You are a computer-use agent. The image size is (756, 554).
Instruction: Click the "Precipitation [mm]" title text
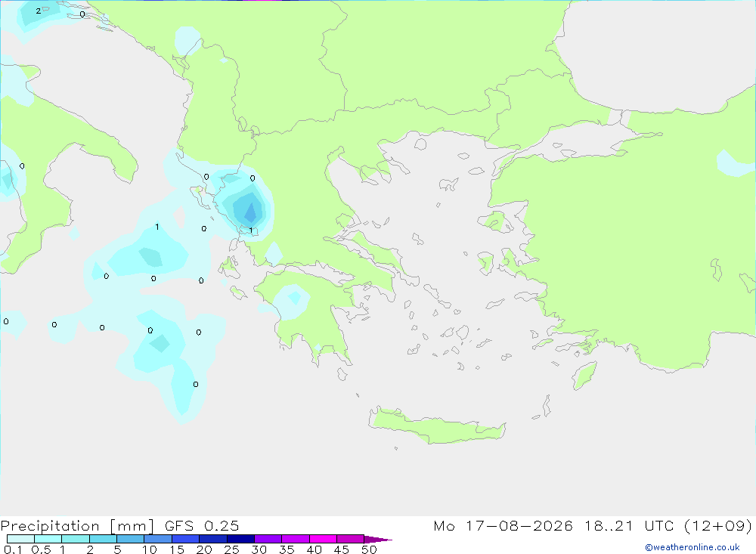pos(77,526)
